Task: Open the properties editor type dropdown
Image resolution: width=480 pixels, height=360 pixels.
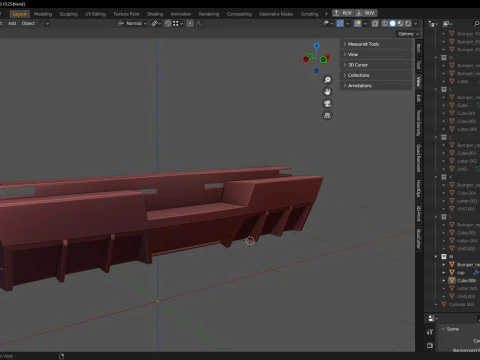Action: click(433, 318)
